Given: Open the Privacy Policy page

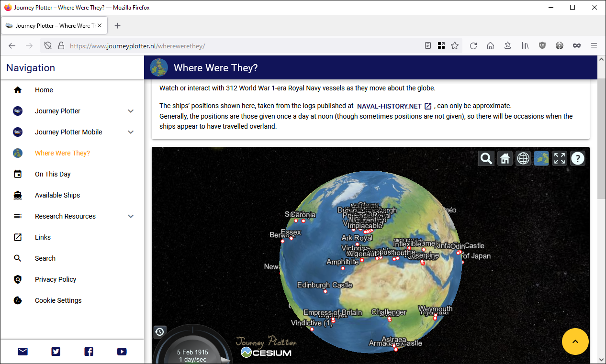Looking at the screenshot, I should click(72, 279).
